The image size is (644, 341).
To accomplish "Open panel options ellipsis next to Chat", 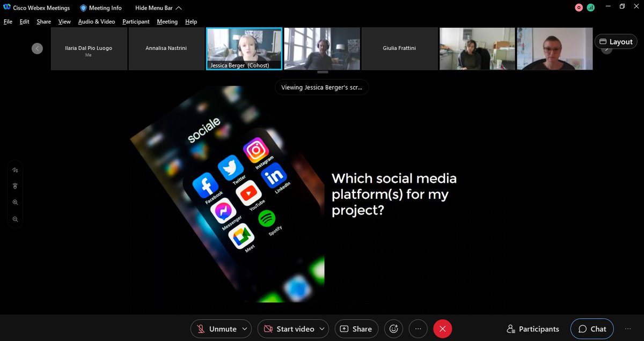I will click(628, 329).
